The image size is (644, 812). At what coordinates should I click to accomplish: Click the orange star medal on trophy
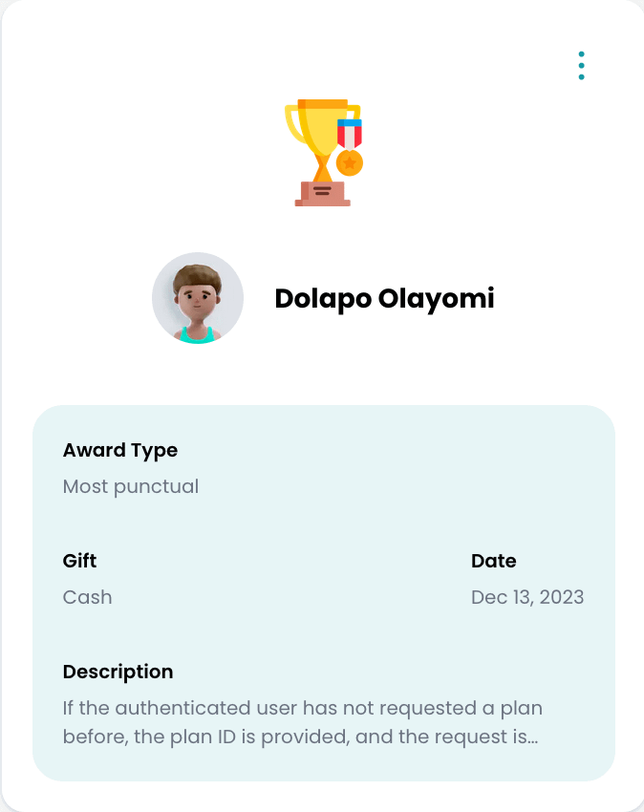pos(350,163)
